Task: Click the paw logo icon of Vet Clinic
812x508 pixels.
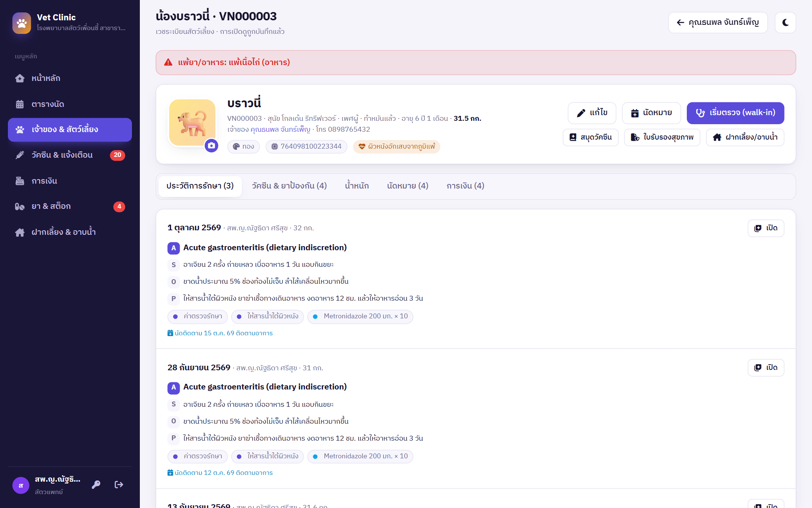Action: pyautogui.click(x=22, y=23)
